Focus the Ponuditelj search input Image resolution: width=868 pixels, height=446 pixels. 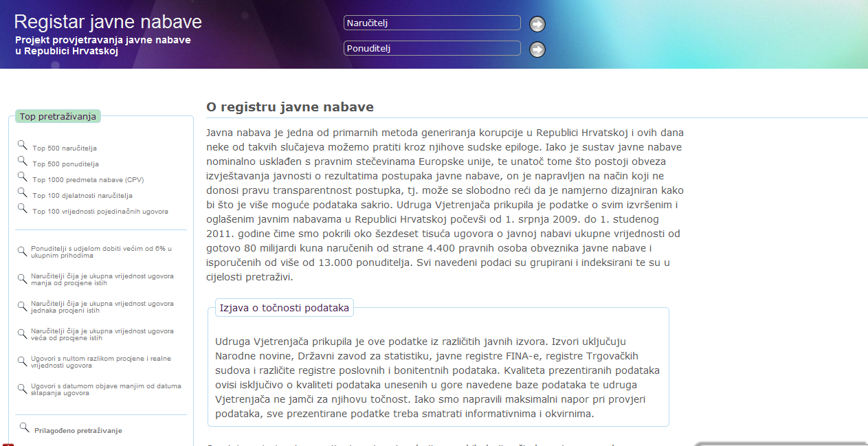[432, 49]
